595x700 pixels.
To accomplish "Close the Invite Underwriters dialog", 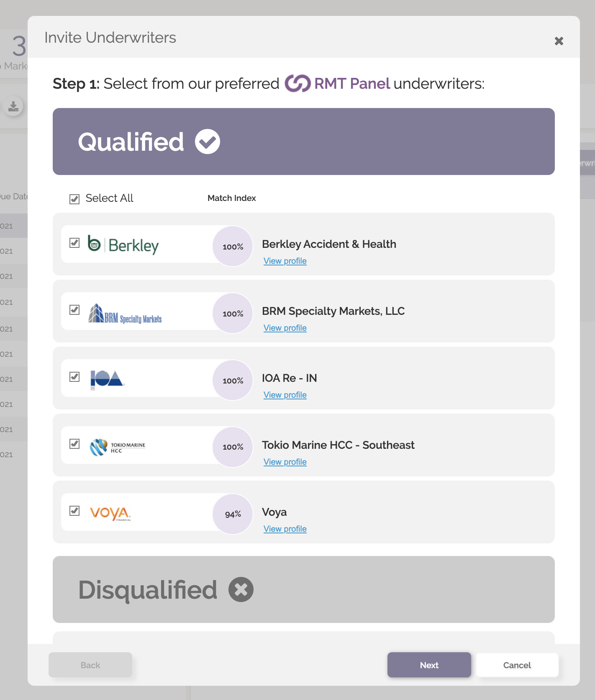I will tap(559, 41).
